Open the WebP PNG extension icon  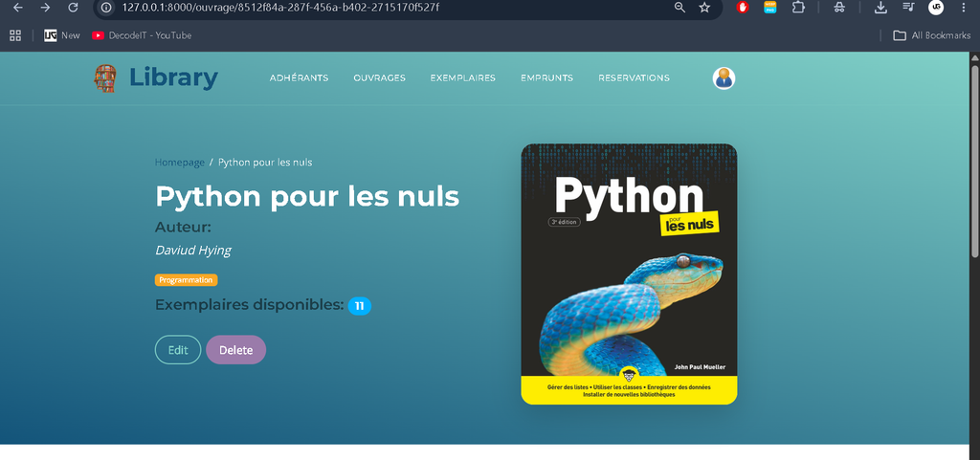[x=770, y=8]
